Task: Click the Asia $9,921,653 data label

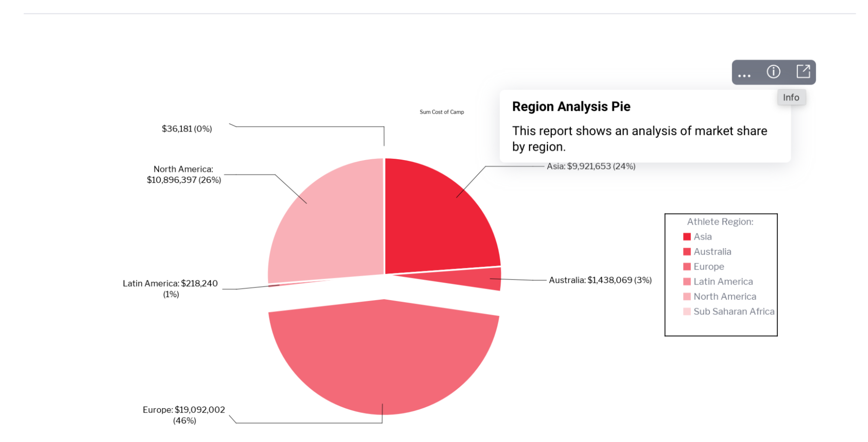Action: pyautogui.click(x=591, y=166)
